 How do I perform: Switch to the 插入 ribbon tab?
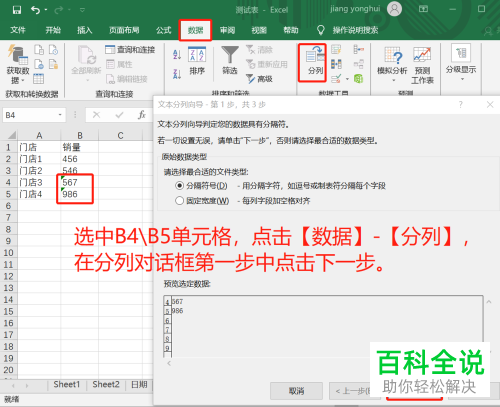(85, 30)
